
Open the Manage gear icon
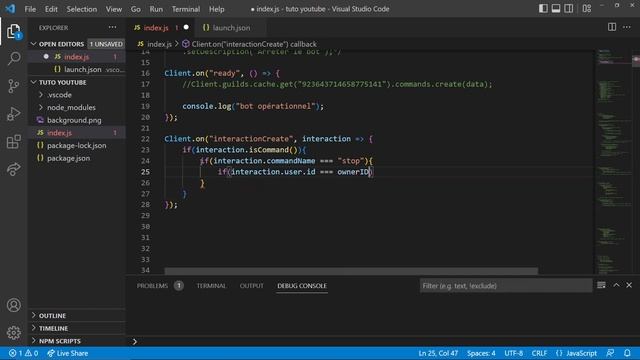tap(13, 333)
